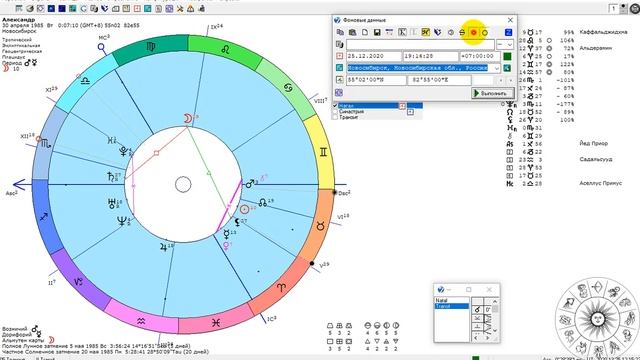Click the green square next to timezone field
This screenshot has height=360, width=640.
click(x=507, y=56)
